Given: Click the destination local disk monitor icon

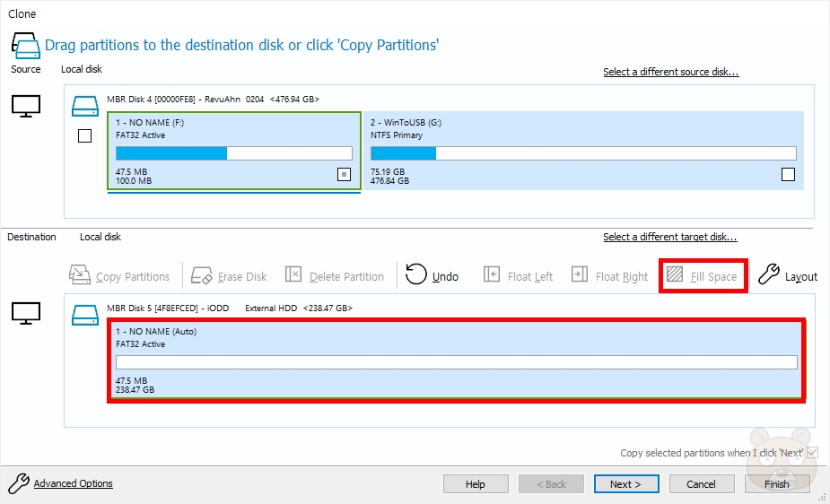Looking at the screenshot, I should click(26, 314).
